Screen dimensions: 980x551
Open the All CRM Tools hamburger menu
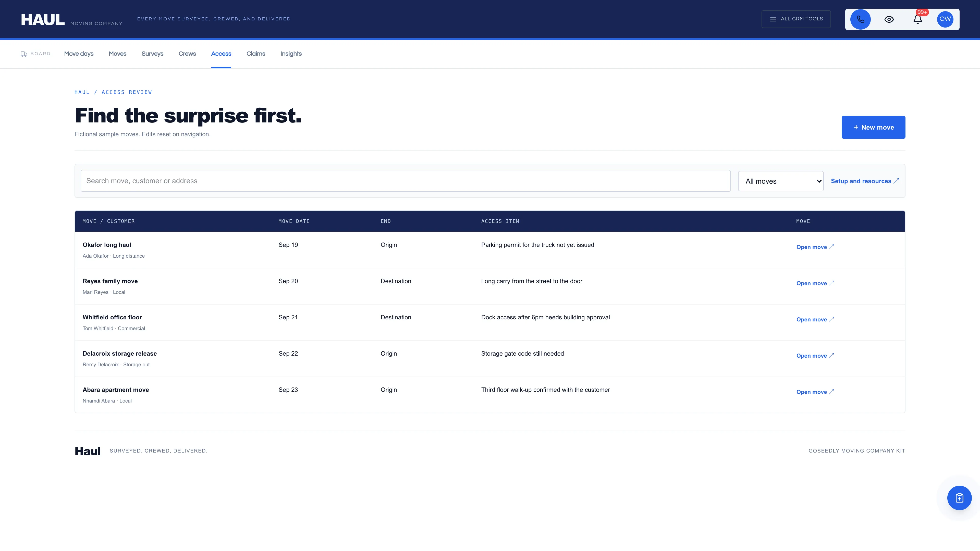click(796, 19)
